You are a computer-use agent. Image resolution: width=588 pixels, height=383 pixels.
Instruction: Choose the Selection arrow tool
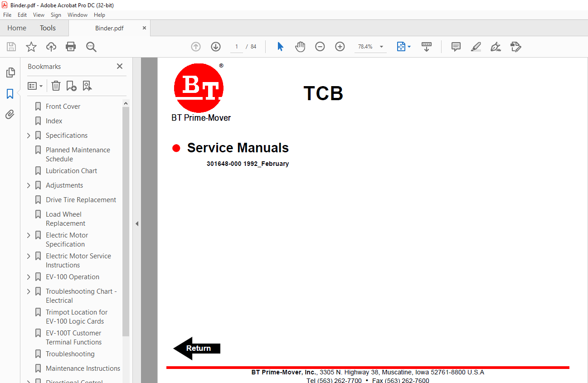click(x=280, y=47)
